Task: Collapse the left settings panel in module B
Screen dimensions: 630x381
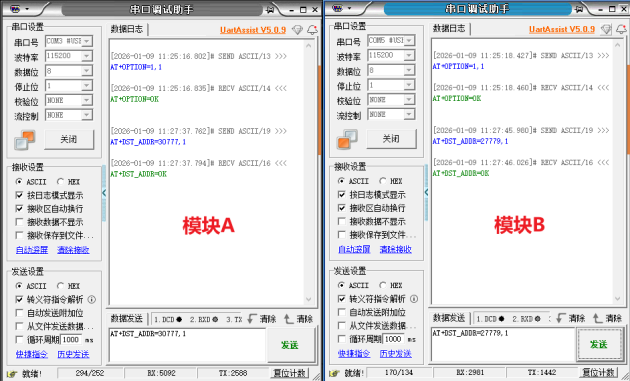Action: (426, 193)
